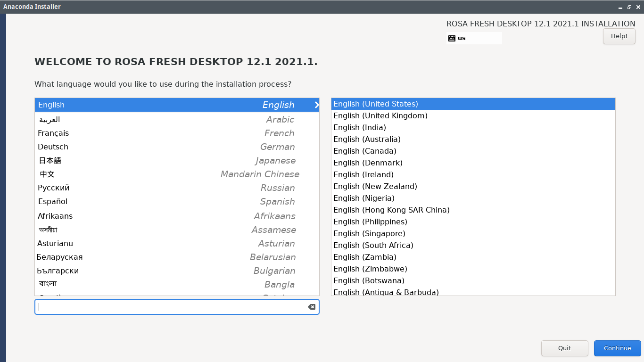Image resolution: width=644 pixels, height=362 pixels.
Task: Select English (United States) locale
Action: (473, 104)
